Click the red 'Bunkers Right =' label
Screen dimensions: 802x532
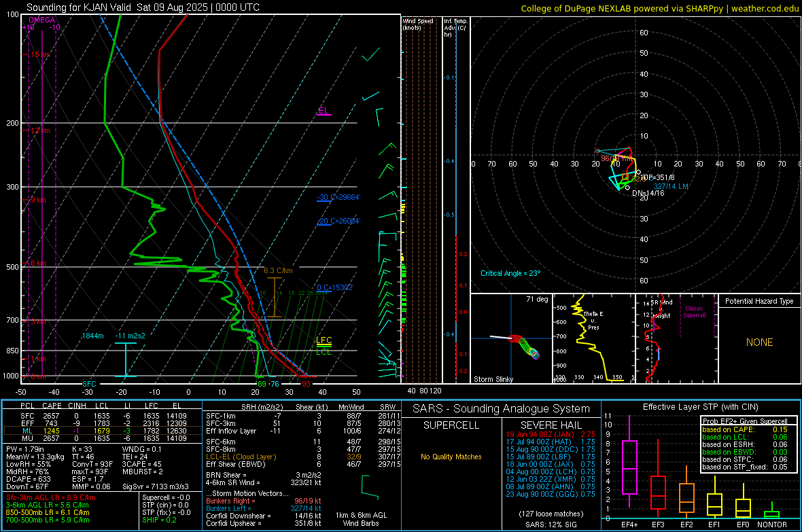pyautogui.click(x=230, y=501)
